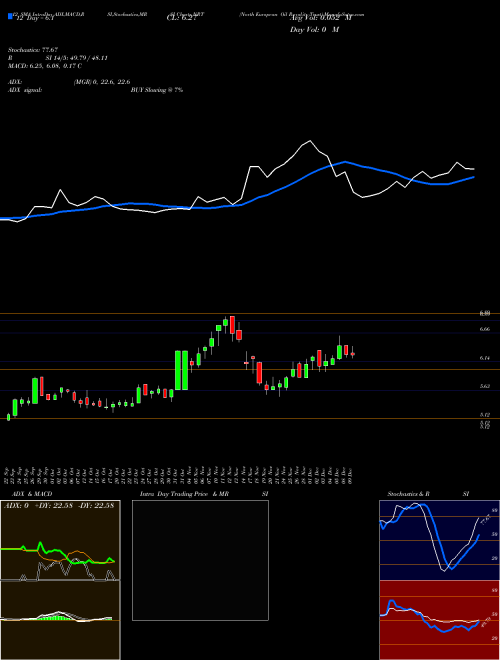Click the 6.66 price axis label
This screenshot has height=660, width=500.
pyautogui.click(x=484, y=329)
